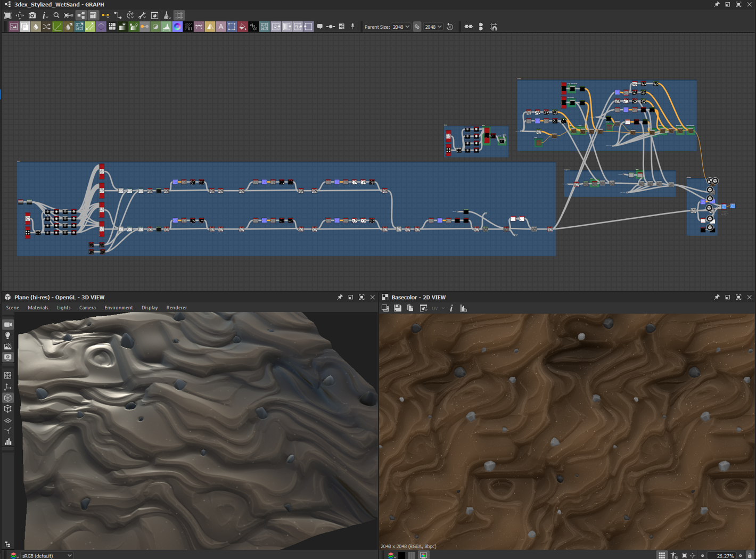The image size is (756, 559).
Task: Select the final blue output node in graph
Action: click(x=733, y=206)
